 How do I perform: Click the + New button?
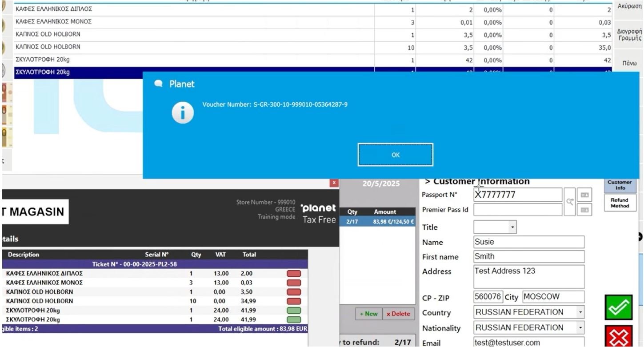point(368,314)
